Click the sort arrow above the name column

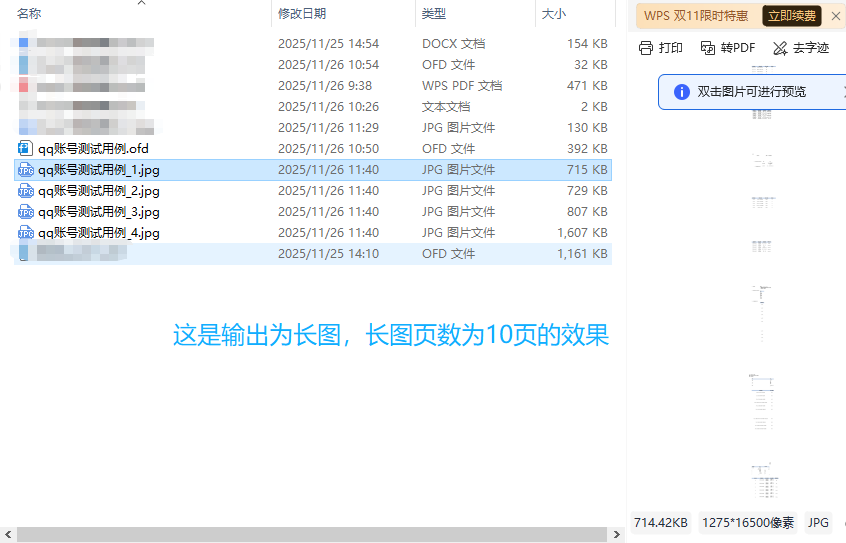tap(141, 3)
